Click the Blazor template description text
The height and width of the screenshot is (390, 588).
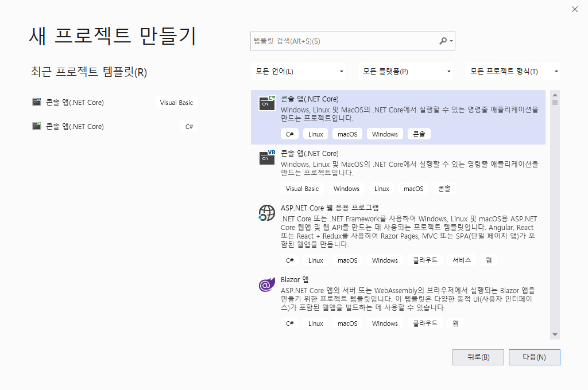(408, 299)
